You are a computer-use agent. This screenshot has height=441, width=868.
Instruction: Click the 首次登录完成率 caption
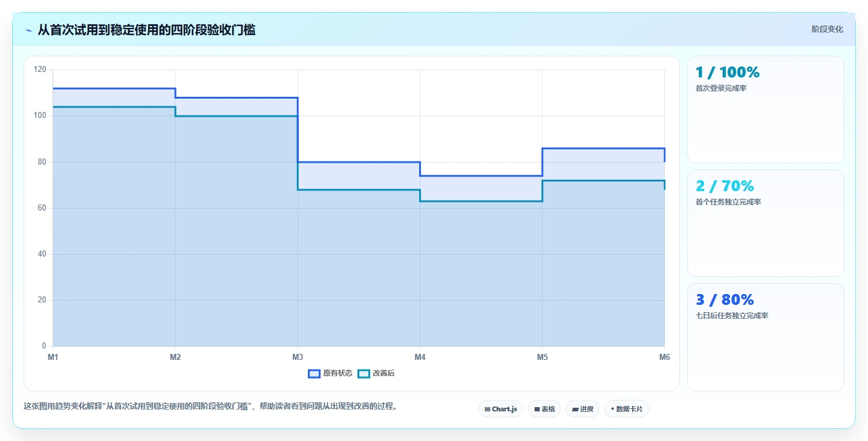pos(721,88)
